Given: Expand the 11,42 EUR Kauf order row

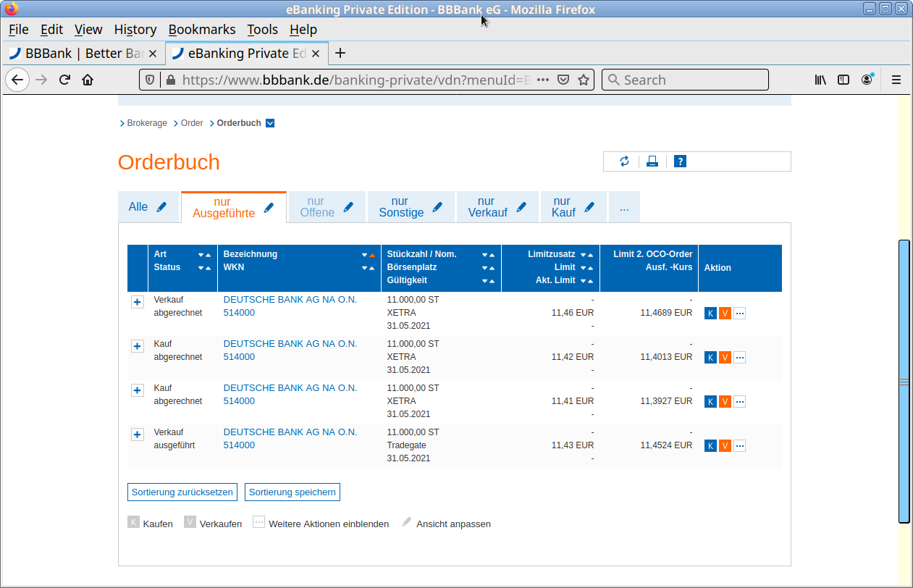Looking at the screenshot, I should coord(137,346).
